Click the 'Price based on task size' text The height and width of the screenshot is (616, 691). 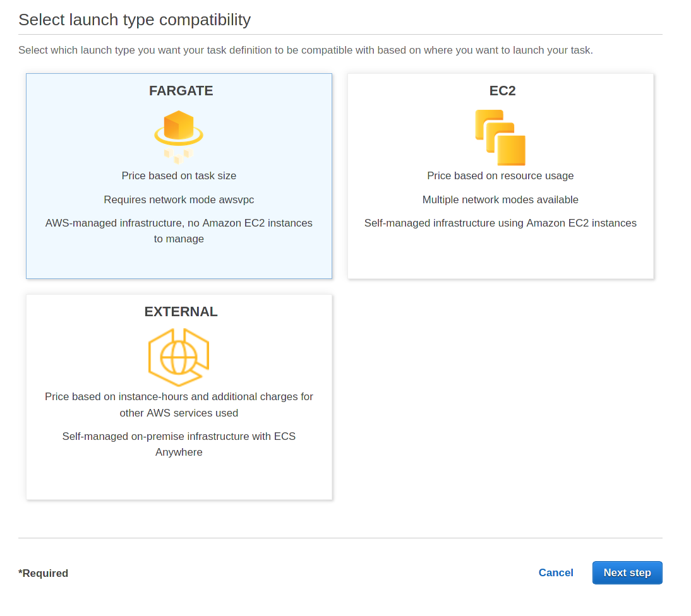coord(179,176)
